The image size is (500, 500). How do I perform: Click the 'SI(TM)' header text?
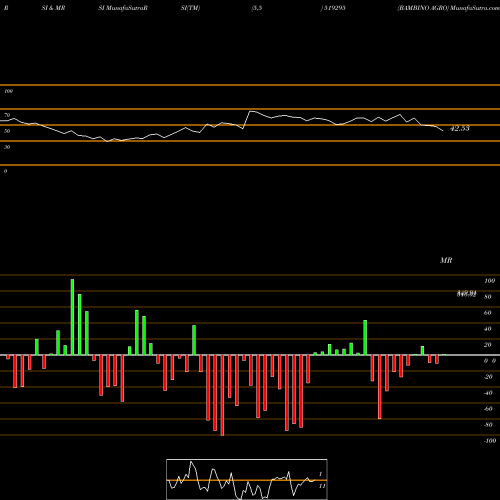pos(190,8)
